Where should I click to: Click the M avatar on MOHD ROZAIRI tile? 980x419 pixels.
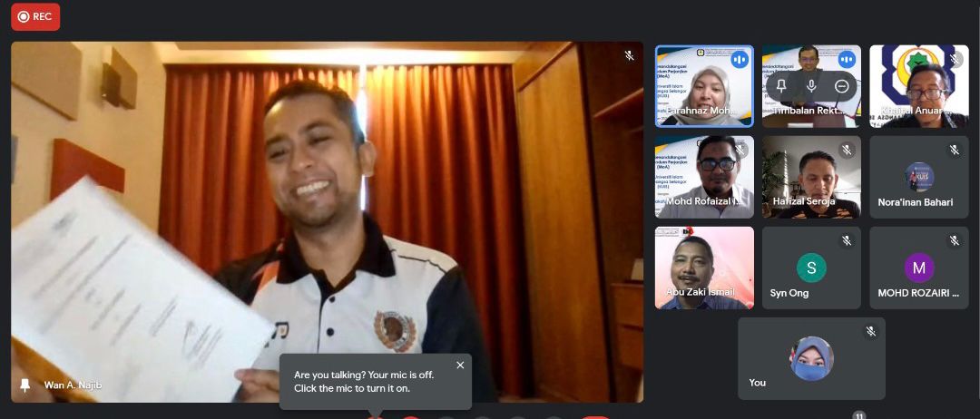[918, 268]
